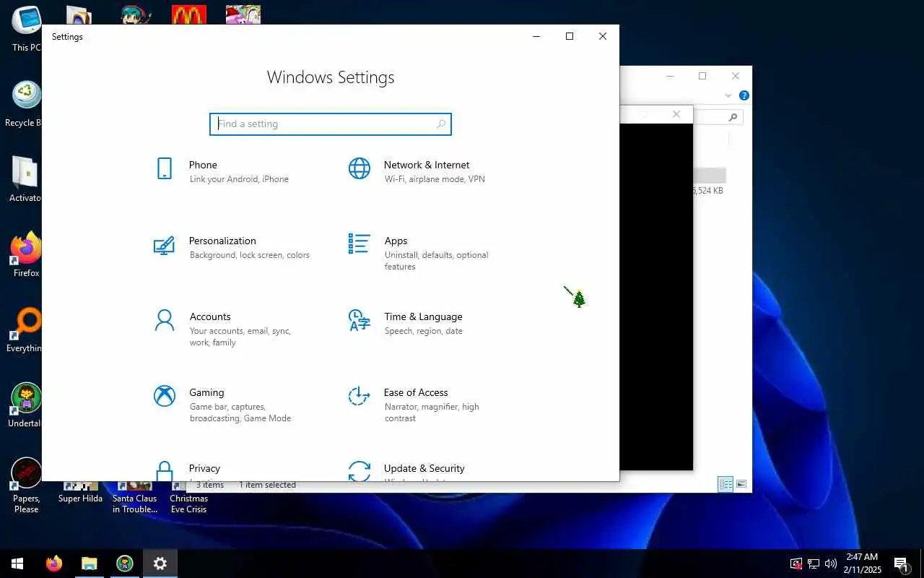Open the Personalization settings category
924x578 pixels.
231,247
